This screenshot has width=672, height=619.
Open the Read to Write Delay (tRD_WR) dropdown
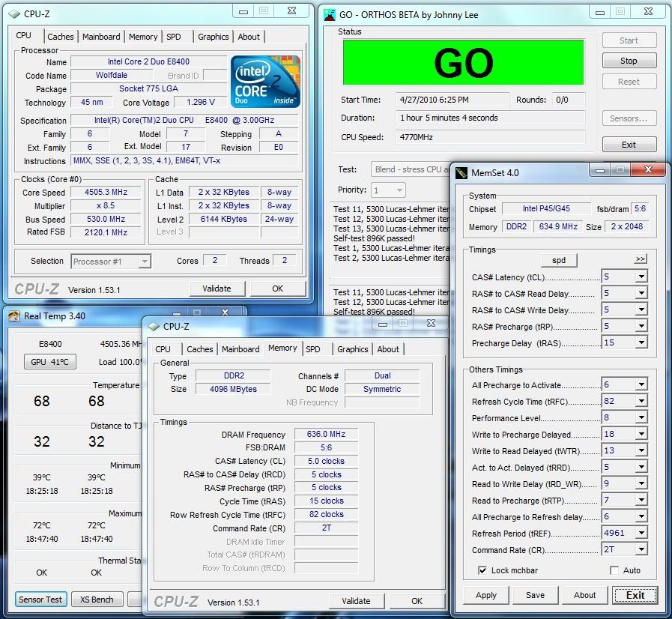(x=641, y=483)
